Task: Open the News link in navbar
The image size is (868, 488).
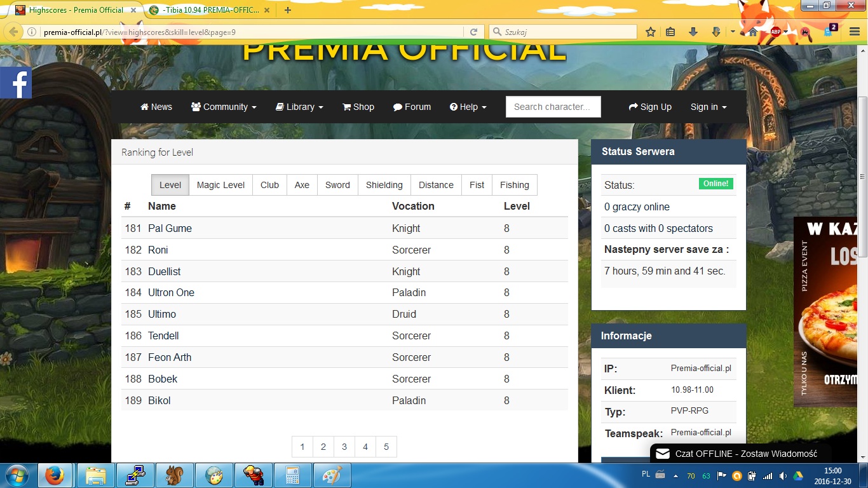Action: (x=156, y=107)
